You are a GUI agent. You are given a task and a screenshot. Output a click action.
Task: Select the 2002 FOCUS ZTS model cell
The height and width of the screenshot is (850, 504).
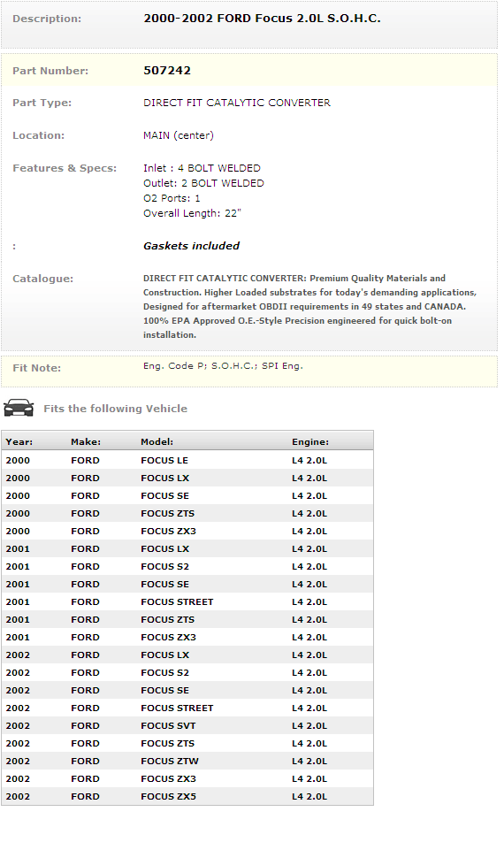(167, 744)
